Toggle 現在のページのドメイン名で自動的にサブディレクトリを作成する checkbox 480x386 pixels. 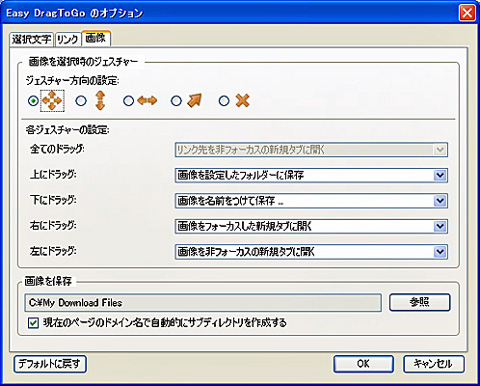(33, 323)
